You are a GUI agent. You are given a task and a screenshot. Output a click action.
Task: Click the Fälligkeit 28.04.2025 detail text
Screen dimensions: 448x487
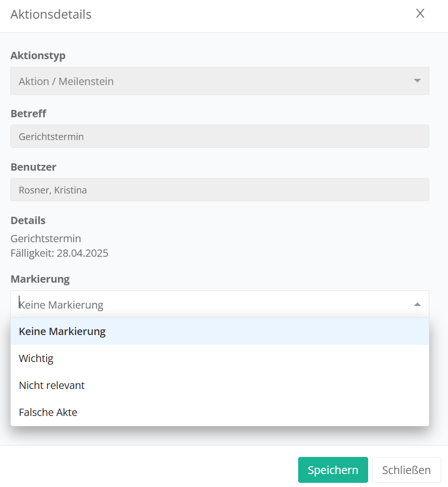click(x=59, y=253)
